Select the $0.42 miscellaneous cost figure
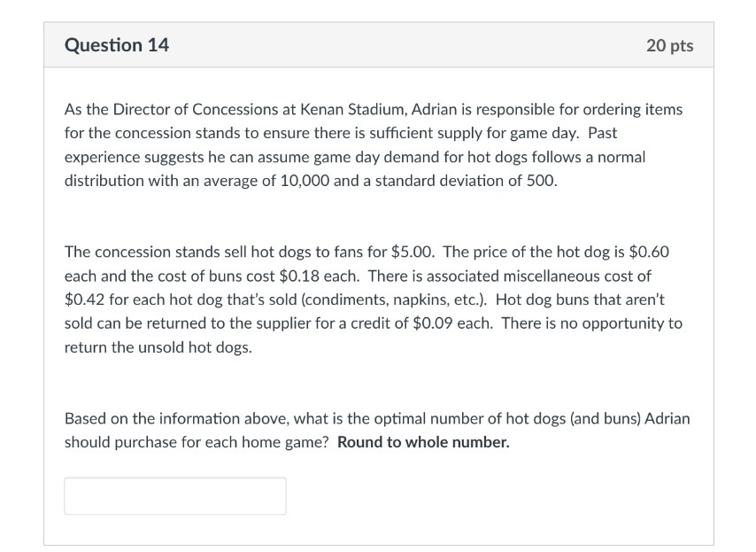This screenshot has height=552, width=756. pos(85,300)
